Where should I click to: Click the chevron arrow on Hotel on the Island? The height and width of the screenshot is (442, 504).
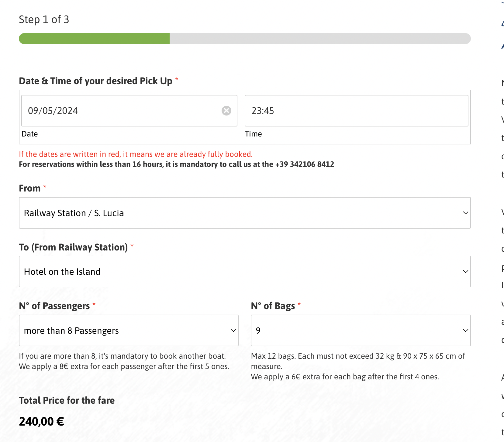pos(465,271)
